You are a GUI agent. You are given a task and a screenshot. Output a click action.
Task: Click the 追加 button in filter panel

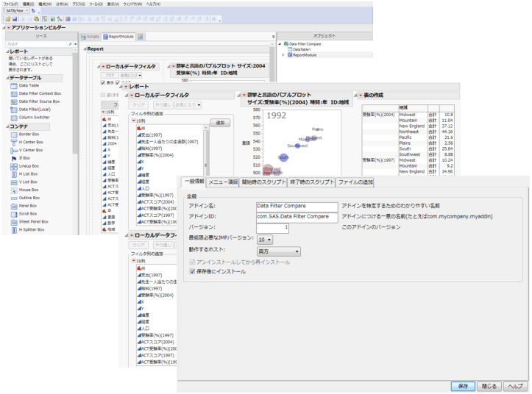(x=220, y=123)
